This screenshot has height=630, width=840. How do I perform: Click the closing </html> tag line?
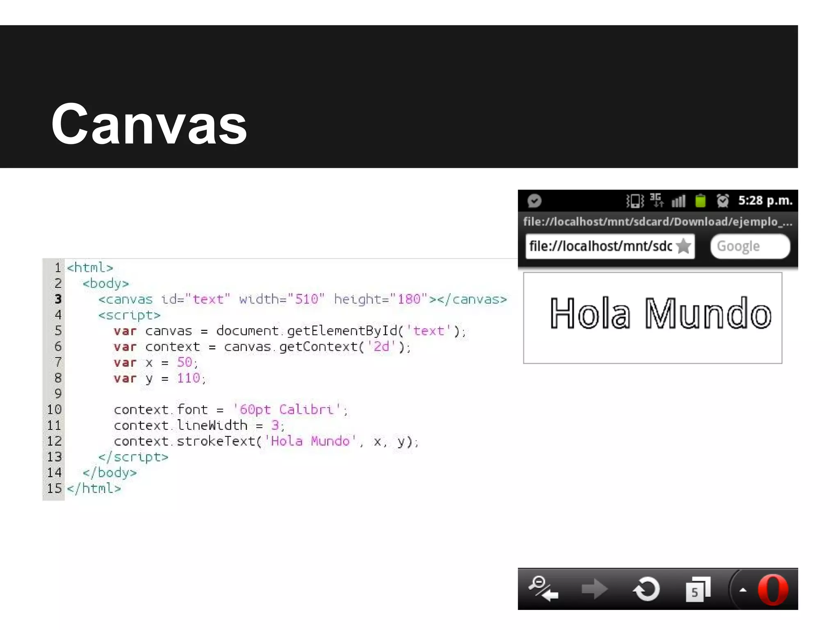click(x=94, y=488)
